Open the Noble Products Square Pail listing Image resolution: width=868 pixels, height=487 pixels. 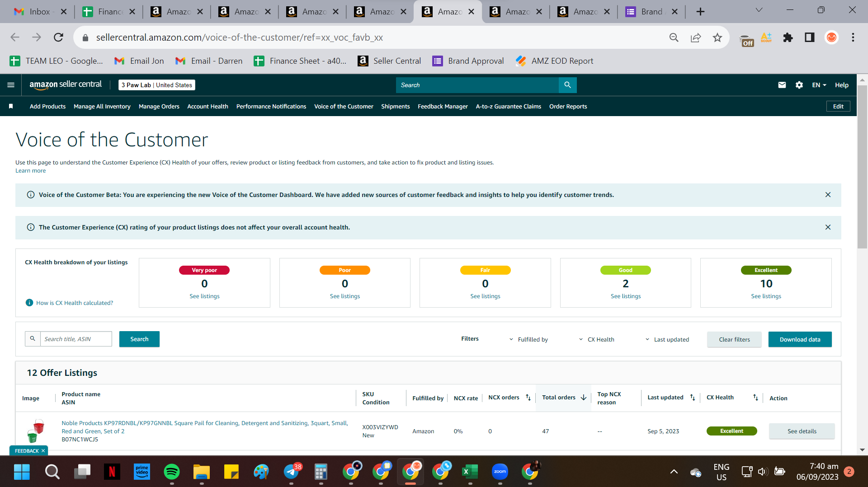point(205,427)
